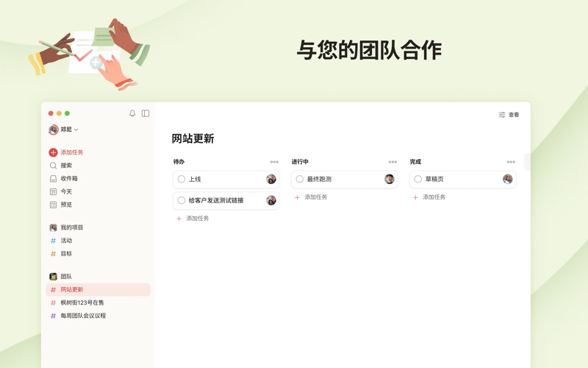Click the orange hash icon beside 目标
Image resolution: width=588 pixels, height=368 pixels.
53,254
